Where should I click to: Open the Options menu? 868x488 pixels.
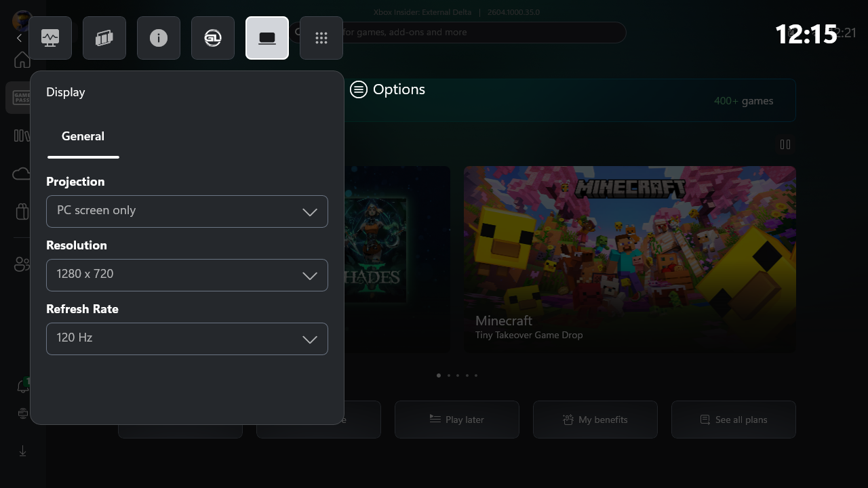(387, 89)
